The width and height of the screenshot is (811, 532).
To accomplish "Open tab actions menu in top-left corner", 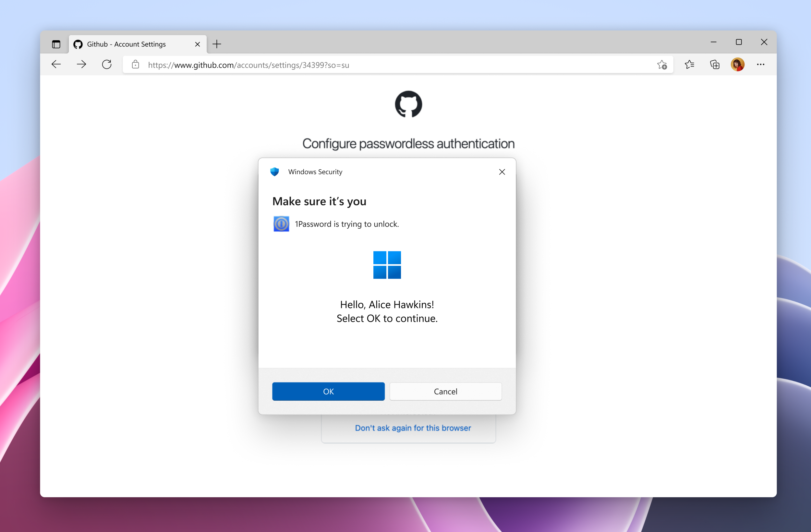I will coord(56,44).
